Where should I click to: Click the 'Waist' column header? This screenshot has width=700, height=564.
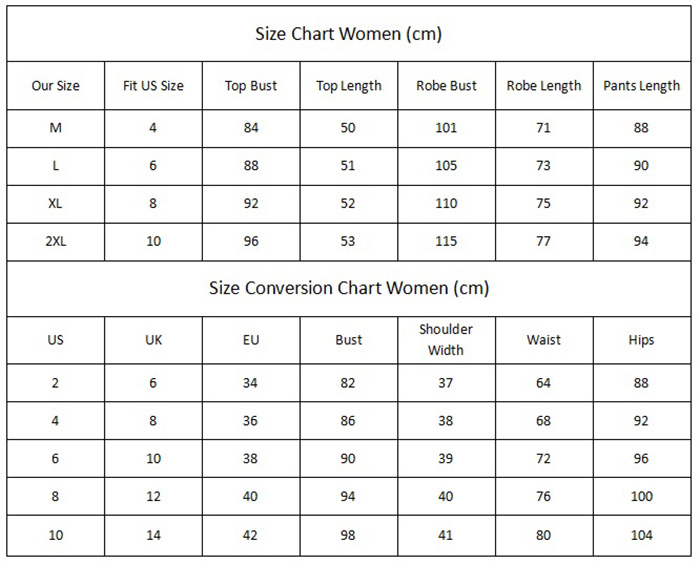(543, 340)
